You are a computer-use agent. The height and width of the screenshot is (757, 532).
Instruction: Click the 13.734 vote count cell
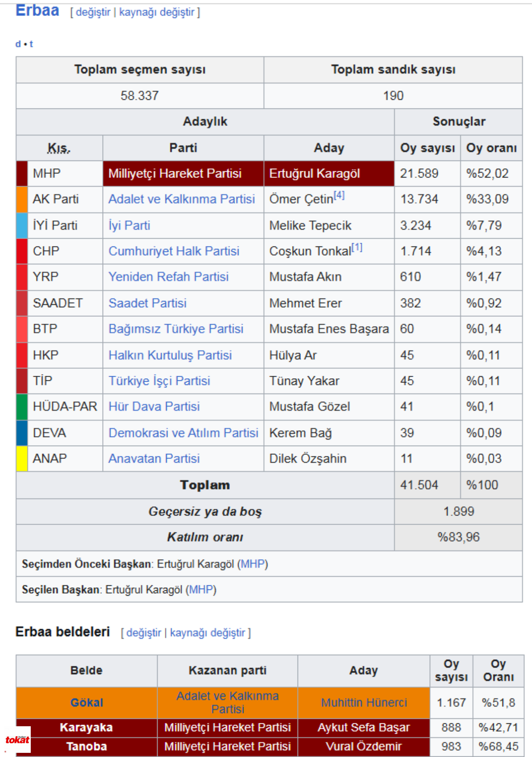(427, 199)
